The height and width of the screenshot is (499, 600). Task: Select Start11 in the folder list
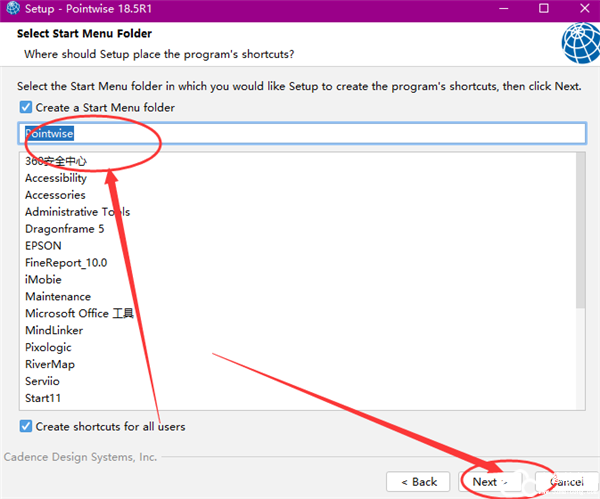(43, 398)
